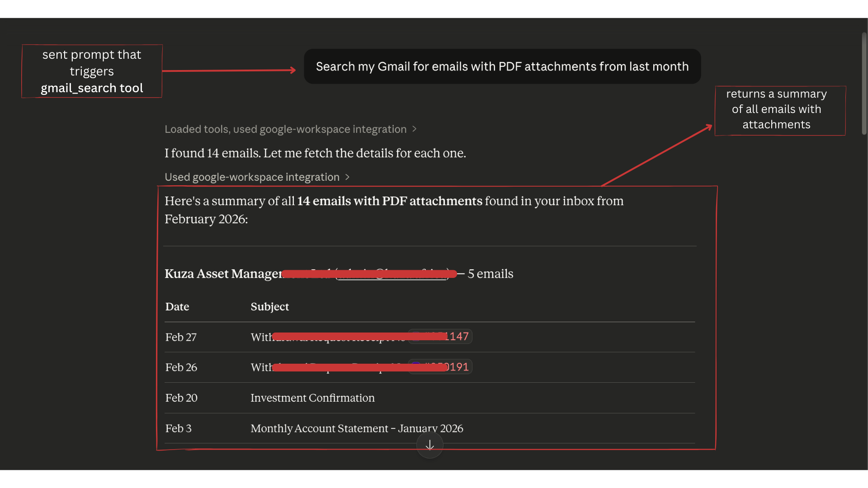The width and height of the screenshot is (868, 488).
Task: Select the user prompt bubble about Gmail search
Action: [x=502, y=66]
